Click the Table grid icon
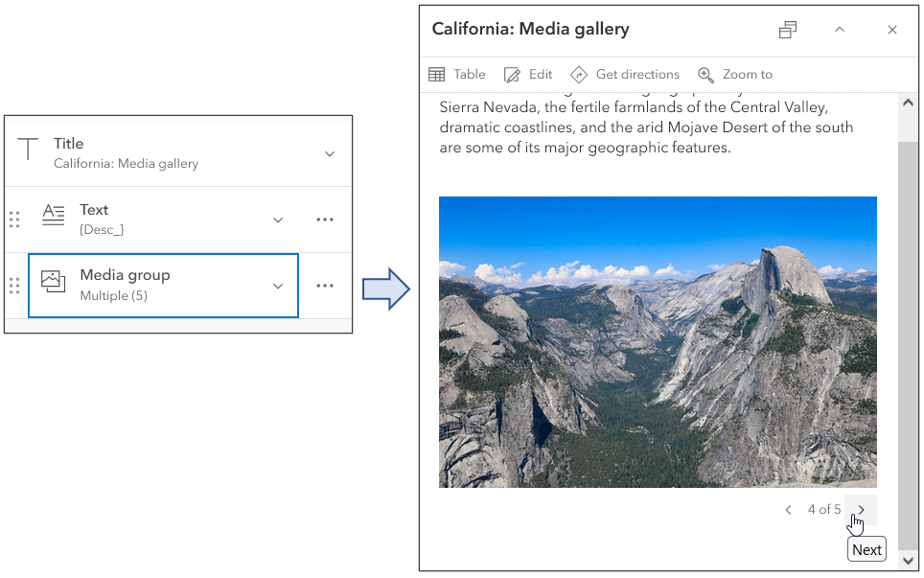 click(437, 74)
